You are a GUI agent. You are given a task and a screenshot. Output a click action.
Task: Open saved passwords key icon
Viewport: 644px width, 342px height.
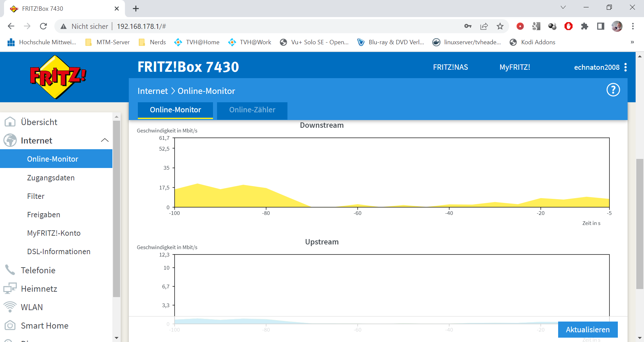(468, 26)
